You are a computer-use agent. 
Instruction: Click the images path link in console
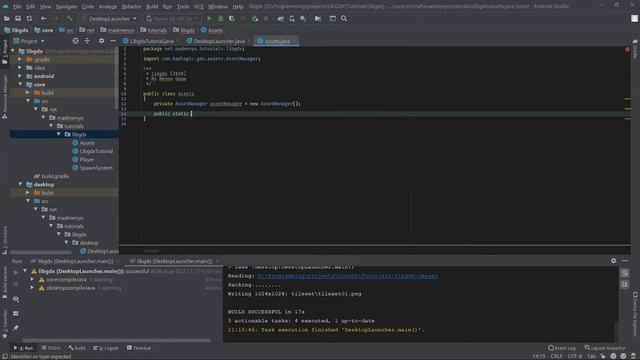348,276
